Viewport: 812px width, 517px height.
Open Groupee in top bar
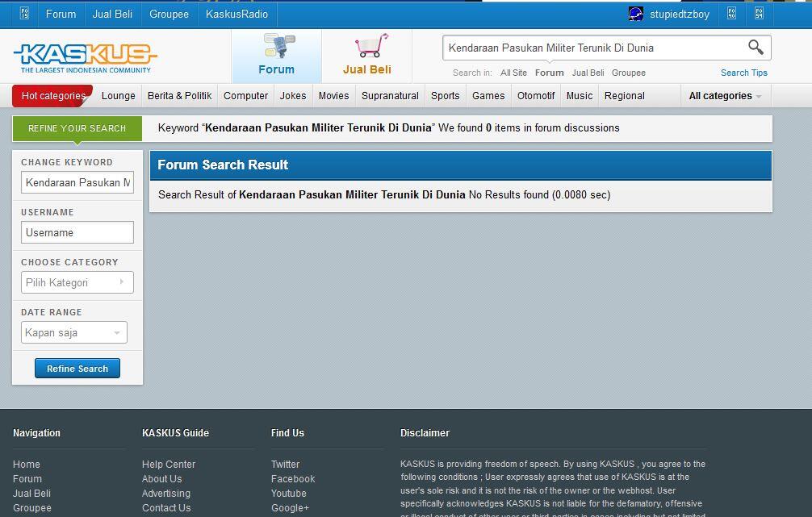169,14
